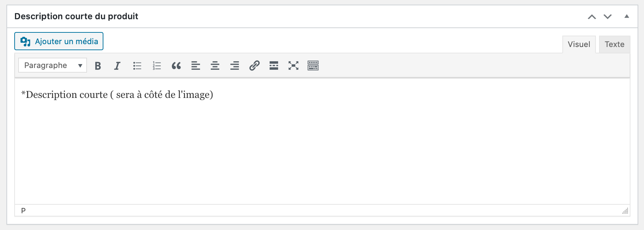Apply blockquote formatting
644x230 pixels.
pyautogui.click(x=176, y=66)
